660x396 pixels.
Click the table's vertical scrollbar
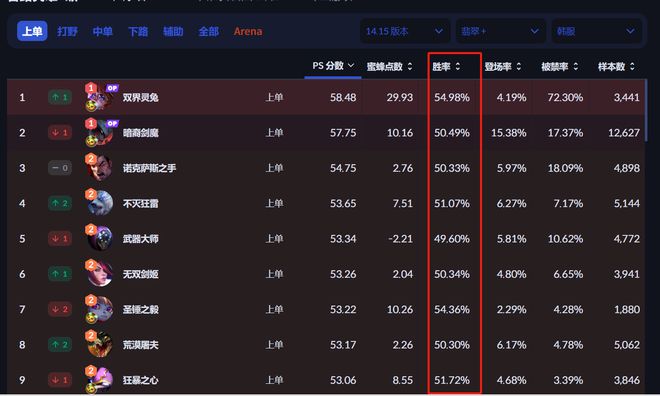(x=646, y=110)
